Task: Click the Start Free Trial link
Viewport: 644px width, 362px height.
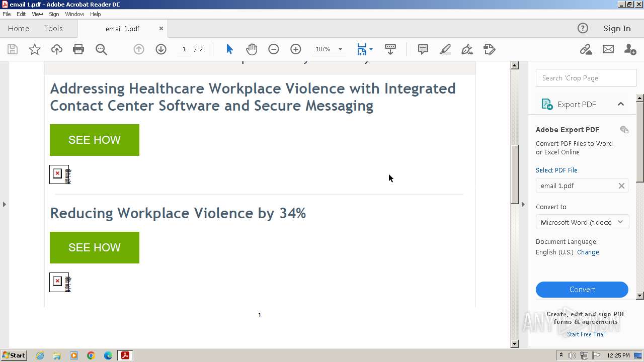Action: [x=586, y=334]
